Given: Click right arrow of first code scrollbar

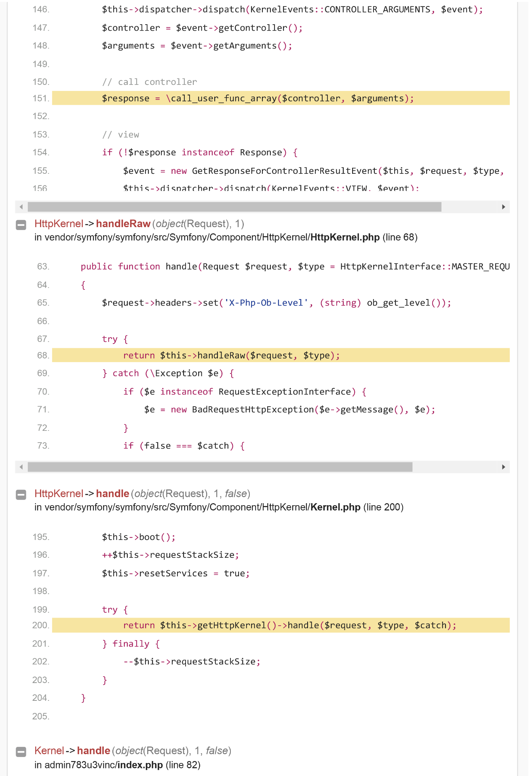Looking at the screenshot, I should click(503, 207).
